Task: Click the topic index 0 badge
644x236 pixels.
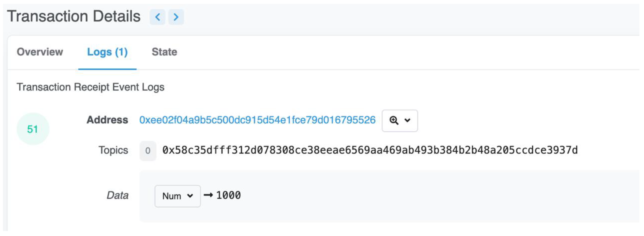Action: pyautogui.click(x=148, y=151)
